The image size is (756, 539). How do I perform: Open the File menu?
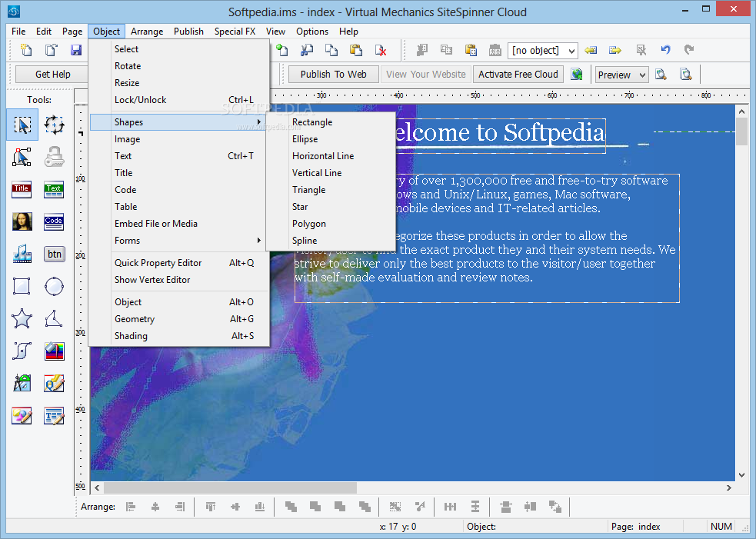18,32
